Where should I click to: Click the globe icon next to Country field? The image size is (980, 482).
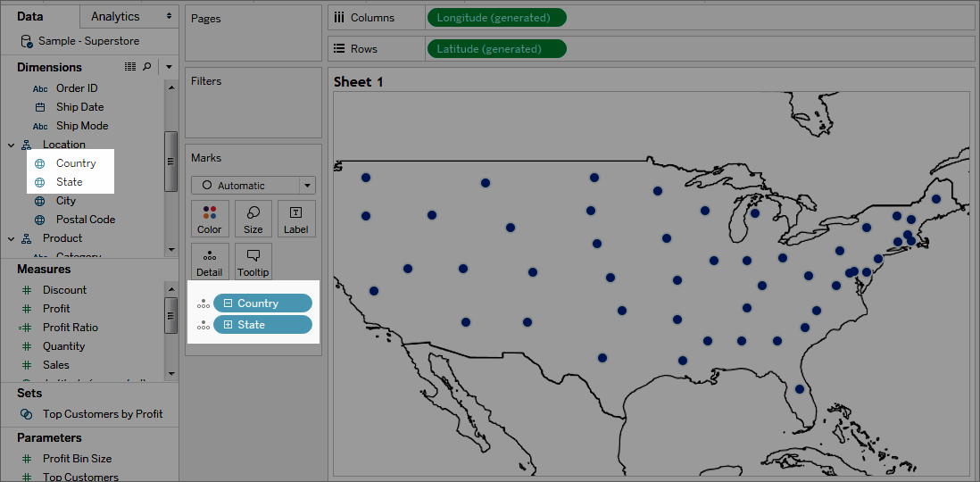[x=40, y=163]
